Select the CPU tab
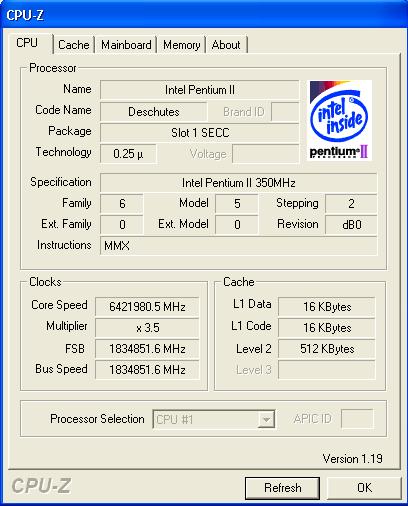This screenshot has width=408, height=506. (27, 43)
